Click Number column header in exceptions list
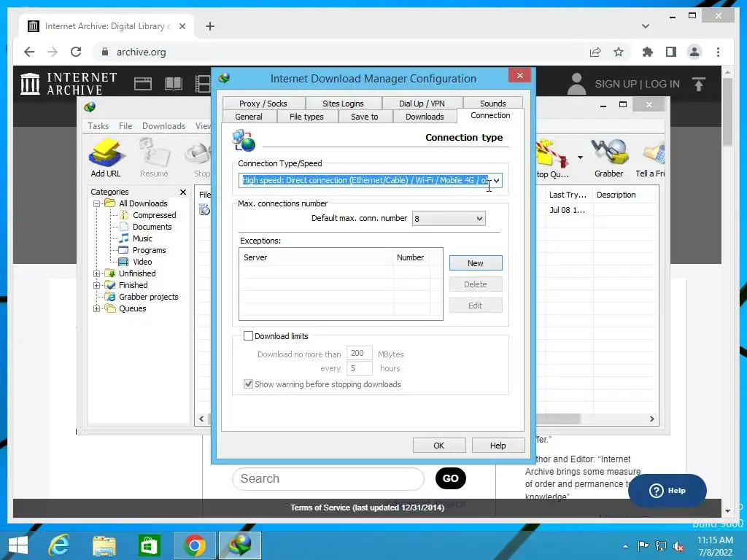Viewport: 747px width, 560px height. [x=411, y=257]
